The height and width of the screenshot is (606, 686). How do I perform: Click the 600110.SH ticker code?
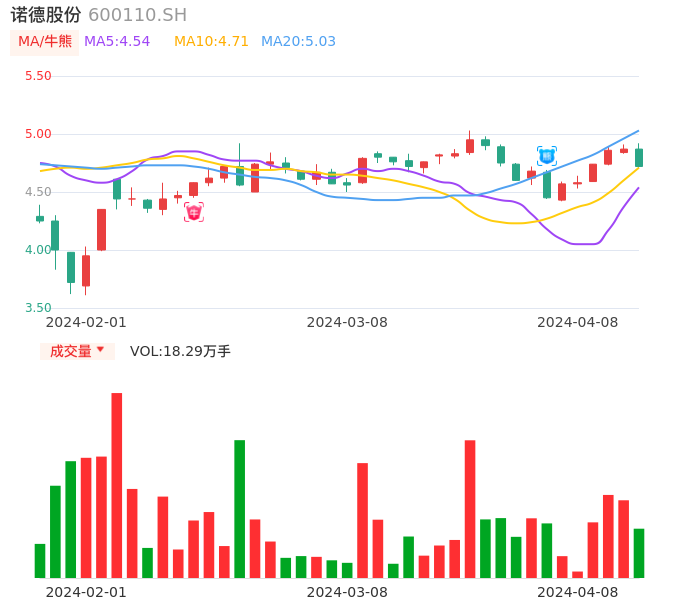pos(137,15)
